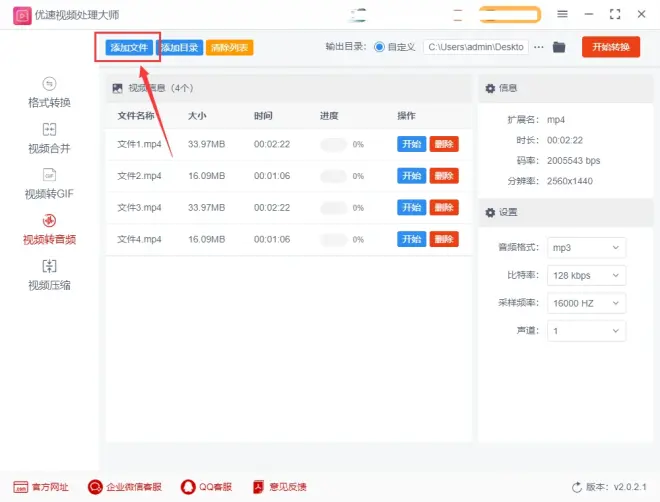Click the progress bar for 文件1.mp4
Image resolution: width=660 pixels, height=502 pixels.
click(x=334, y=144)
